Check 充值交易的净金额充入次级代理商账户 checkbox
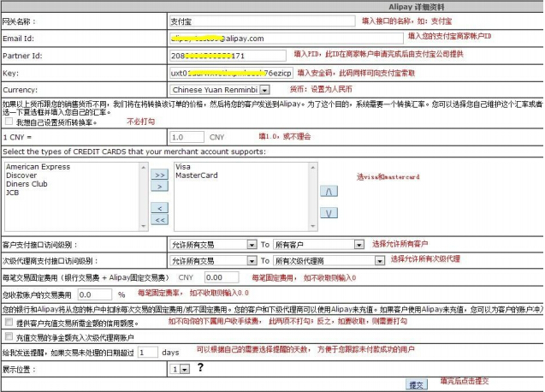The height and width of the screenshot is (392, 545). click(9, 336)
